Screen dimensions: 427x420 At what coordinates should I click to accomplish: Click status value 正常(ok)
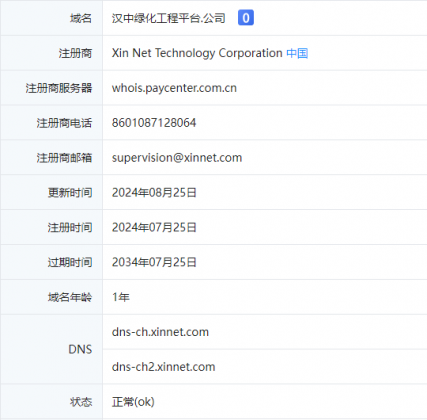pos(133,402)
